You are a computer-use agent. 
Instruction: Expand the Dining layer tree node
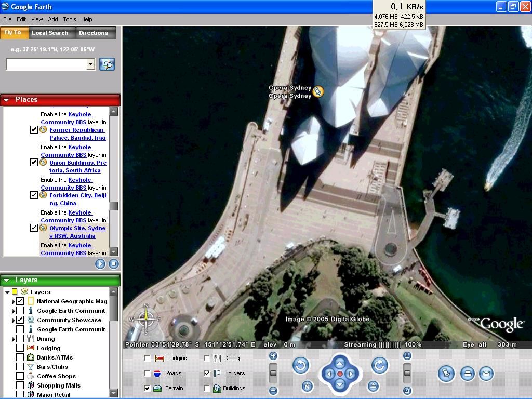click(13, 339)
